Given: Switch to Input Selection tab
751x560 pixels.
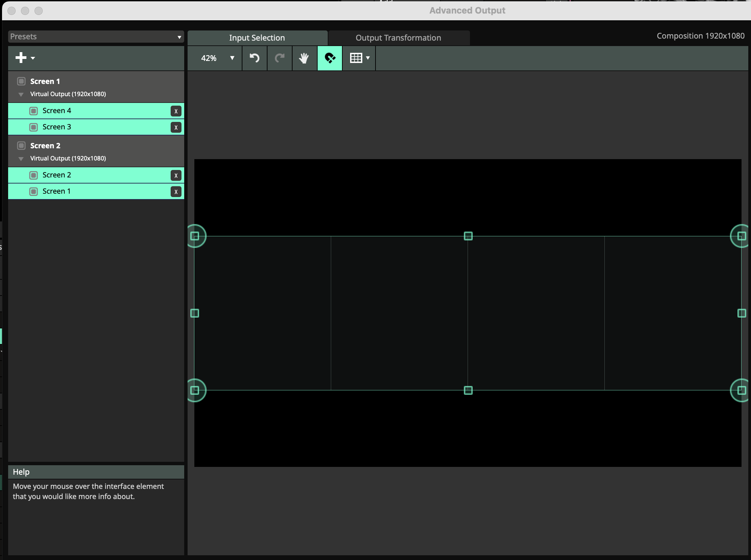Looking at the screenshot, I should coord(257,38).
